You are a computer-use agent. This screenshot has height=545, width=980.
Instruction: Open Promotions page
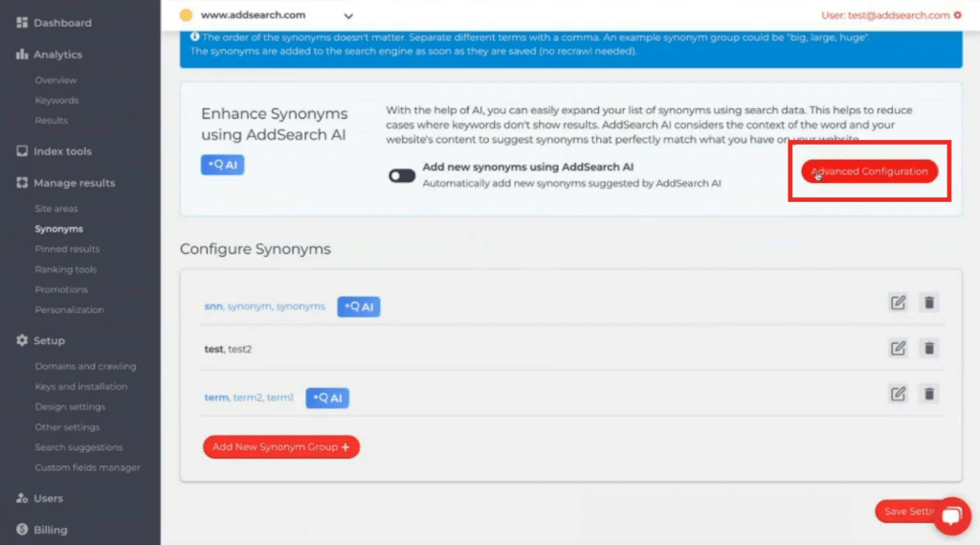coord(61,289)
